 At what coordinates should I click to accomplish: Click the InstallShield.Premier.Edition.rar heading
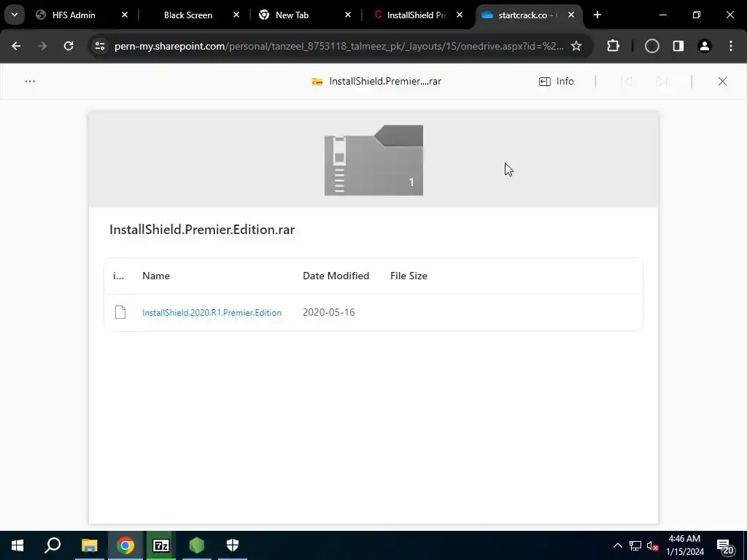202,230
